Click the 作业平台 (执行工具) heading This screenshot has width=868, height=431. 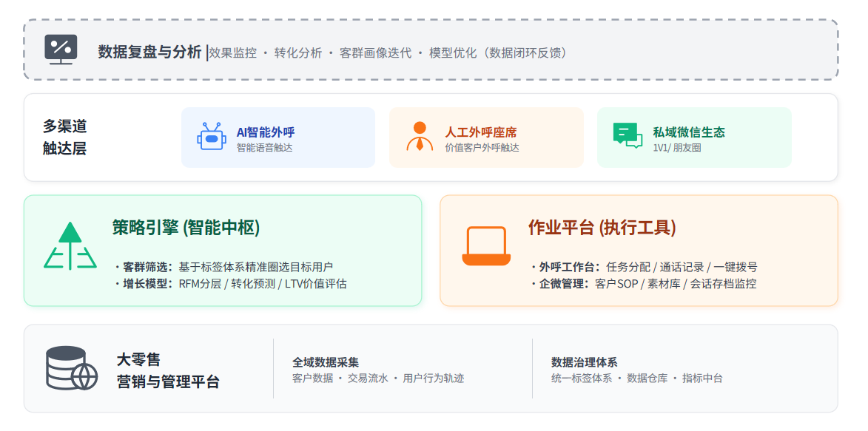tap(602, 228)
